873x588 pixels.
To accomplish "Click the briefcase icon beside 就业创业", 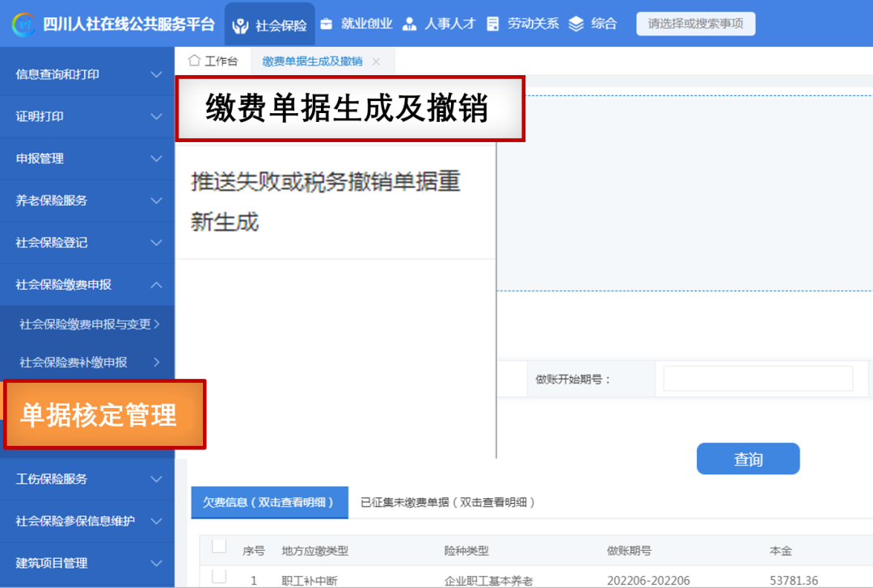I will (328, 23).
